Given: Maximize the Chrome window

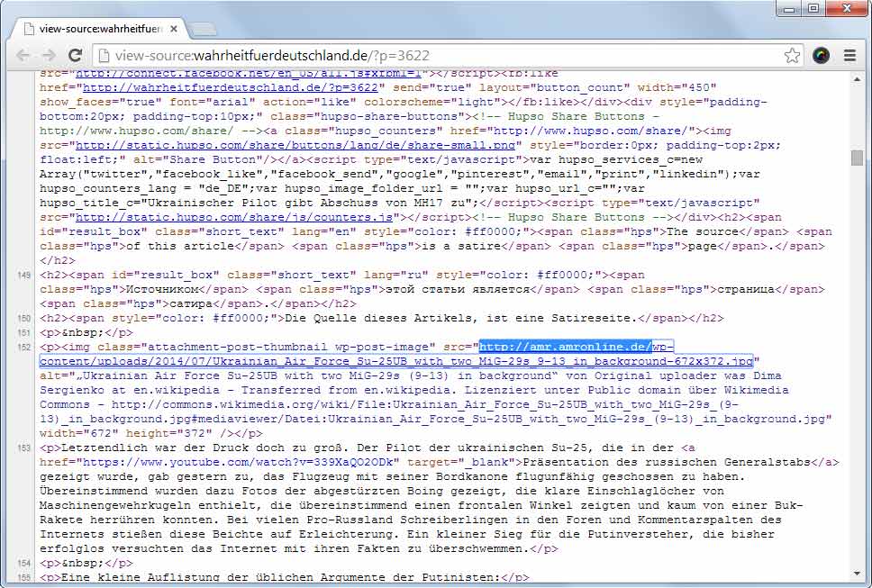Looking at the screenshot, I should 813,8.
